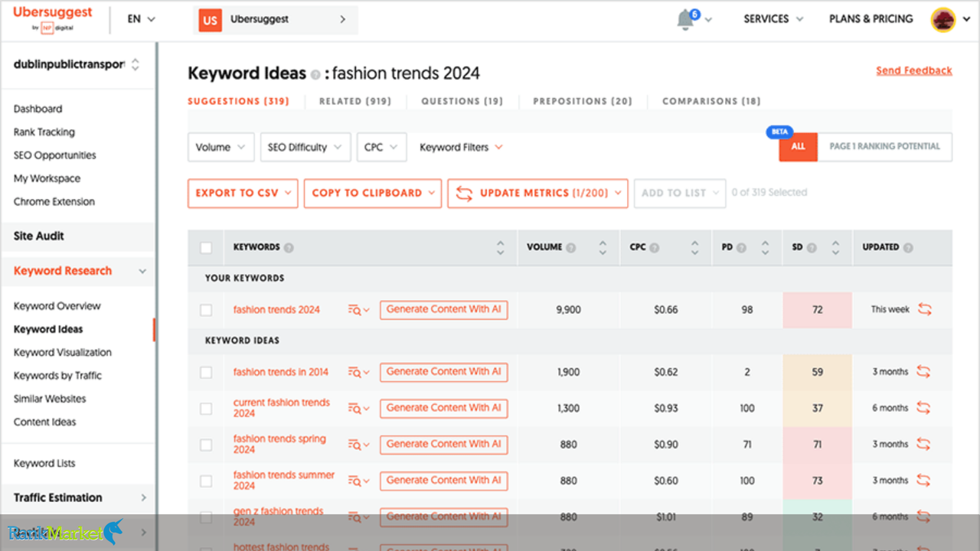Generate Content With AI for fashion trends 2024
The height and width of the screenshot is (551, 980).
(x=443, y=310)
